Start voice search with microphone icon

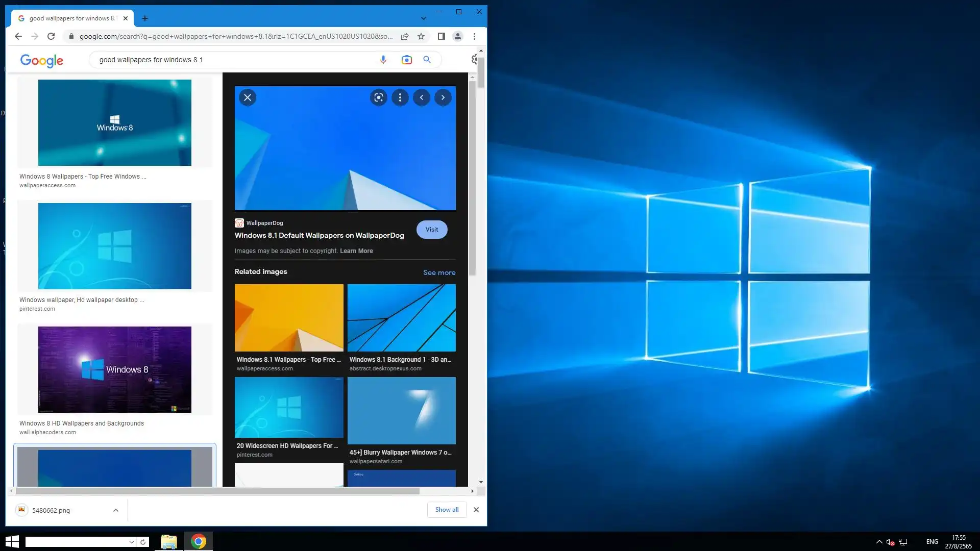pyautogui.click(x=383, y=60)
